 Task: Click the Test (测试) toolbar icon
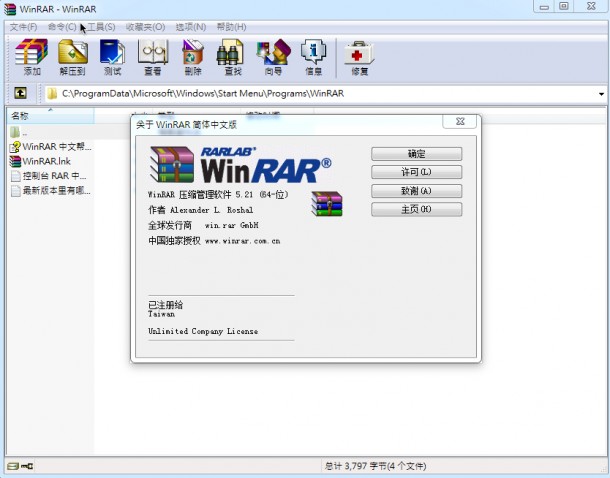112,57
